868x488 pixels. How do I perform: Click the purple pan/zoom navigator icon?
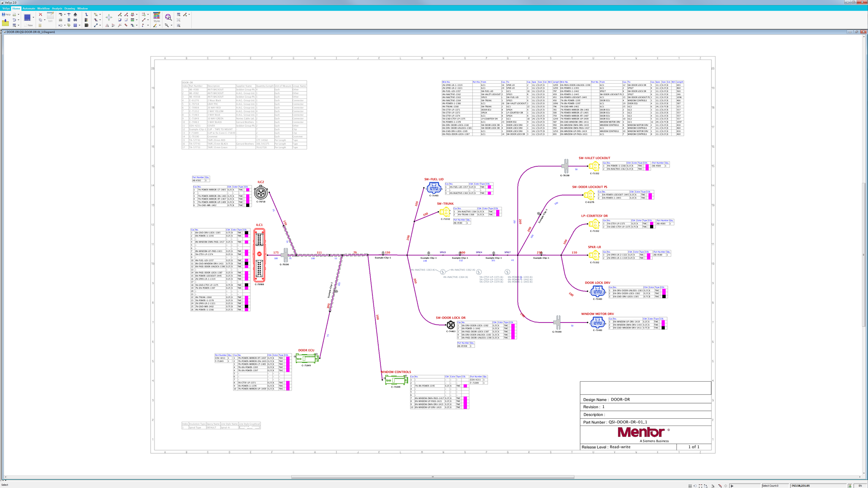[169, 17]
